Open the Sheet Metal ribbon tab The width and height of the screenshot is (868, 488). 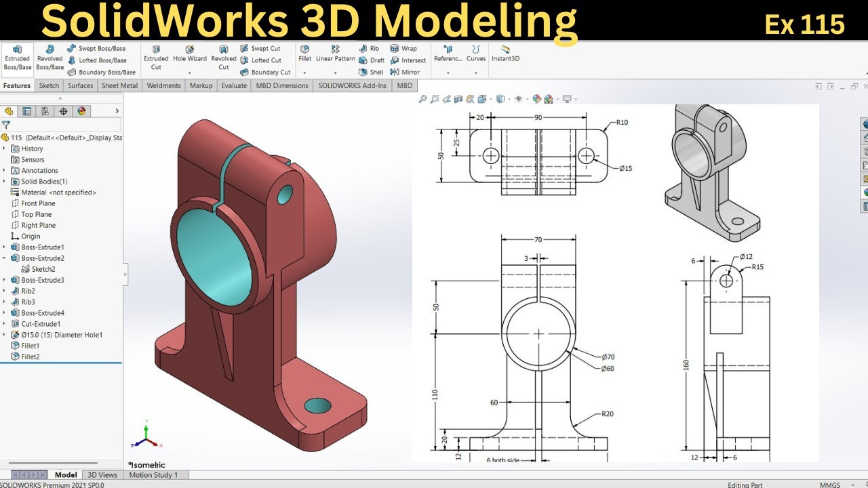(120, 85)
